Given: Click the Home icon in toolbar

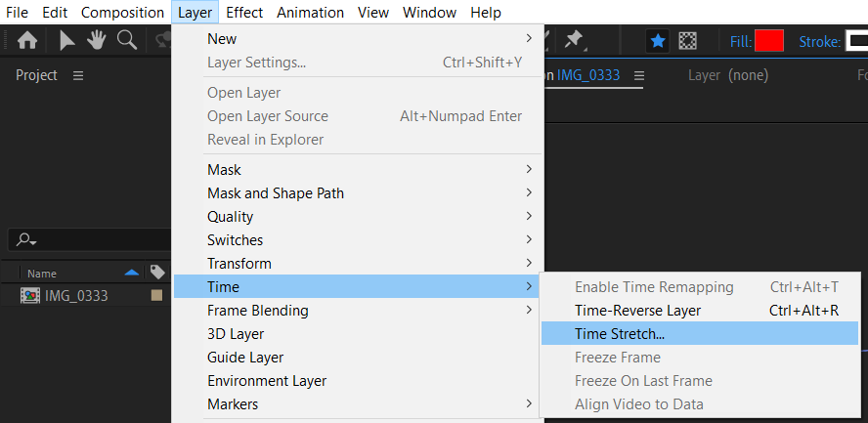Looking at the screenshot, I should tap(27, 41).
